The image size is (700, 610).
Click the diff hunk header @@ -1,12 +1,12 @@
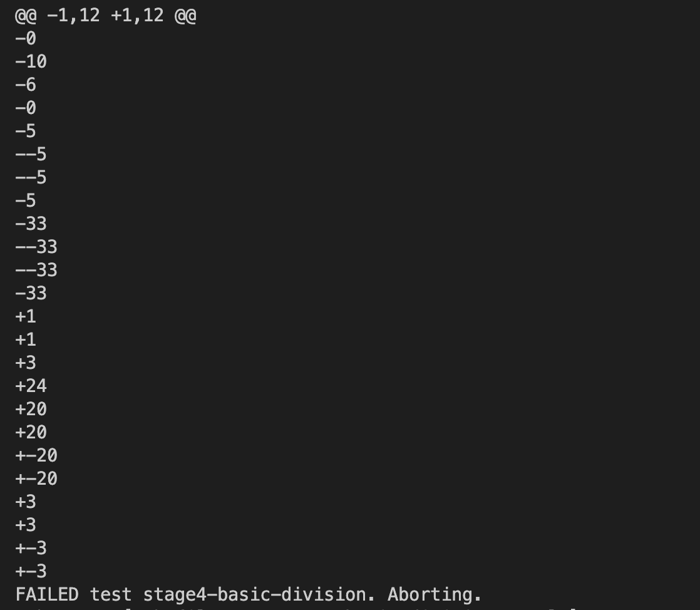105,15
